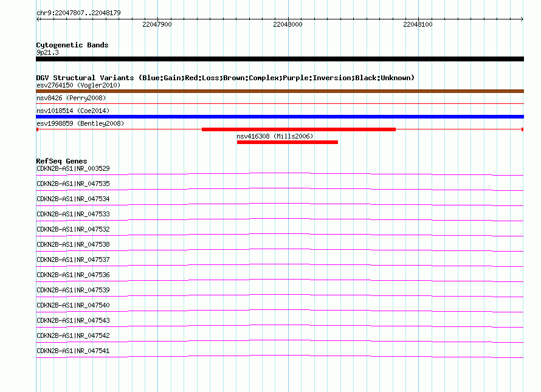541x392 pixels.
Task: Select the red nsv416308 loss bar
Action: click(x=288, y=142)
